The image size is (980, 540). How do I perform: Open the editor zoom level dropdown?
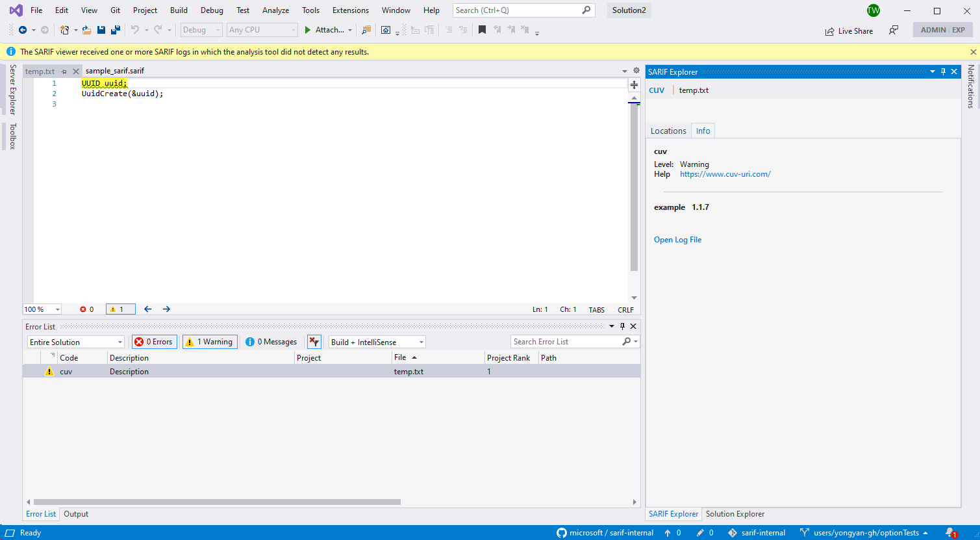[x=42, y=309]
